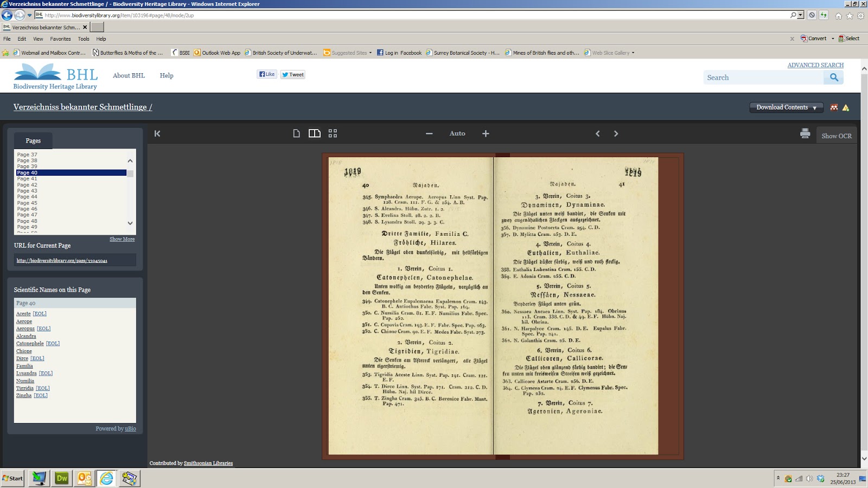Collapse the left sidebar panel arrow
868x488 pixels.
click(157, 133)
